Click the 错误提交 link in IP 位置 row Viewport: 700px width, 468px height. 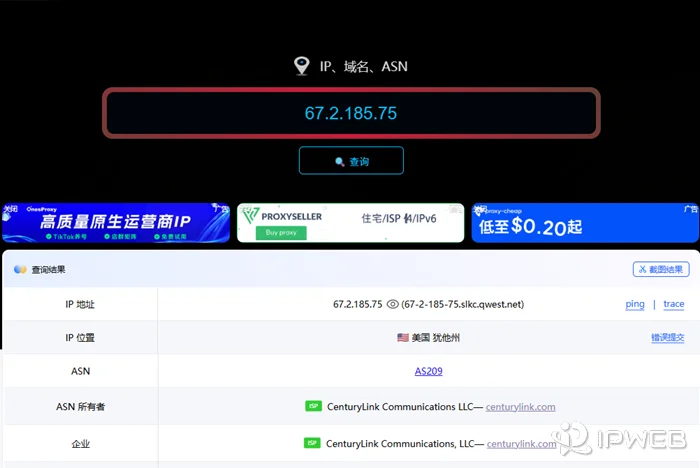click(667, 338)
